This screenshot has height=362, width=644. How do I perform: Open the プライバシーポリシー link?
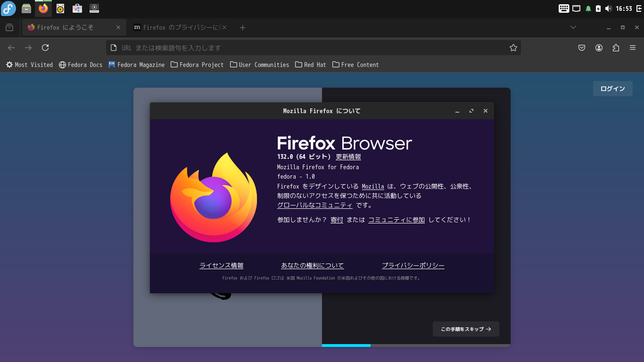413,266
